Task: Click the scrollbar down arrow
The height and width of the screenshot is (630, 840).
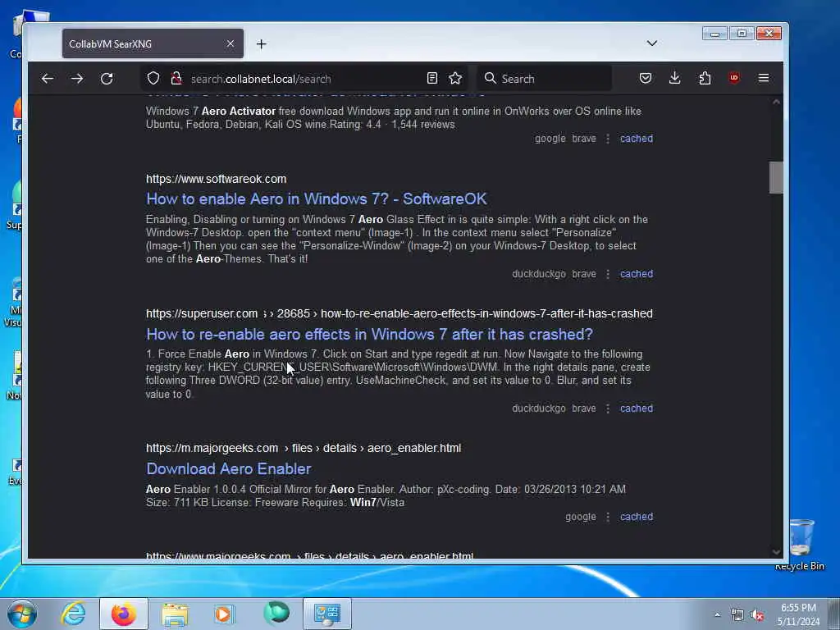Action: click(776, 552)
